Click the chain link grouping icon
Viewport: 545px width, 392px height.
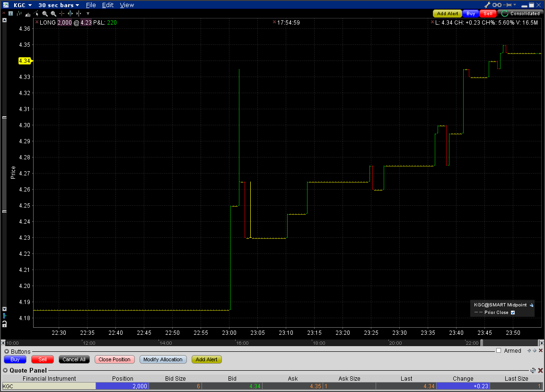click(x=497, y=5)
